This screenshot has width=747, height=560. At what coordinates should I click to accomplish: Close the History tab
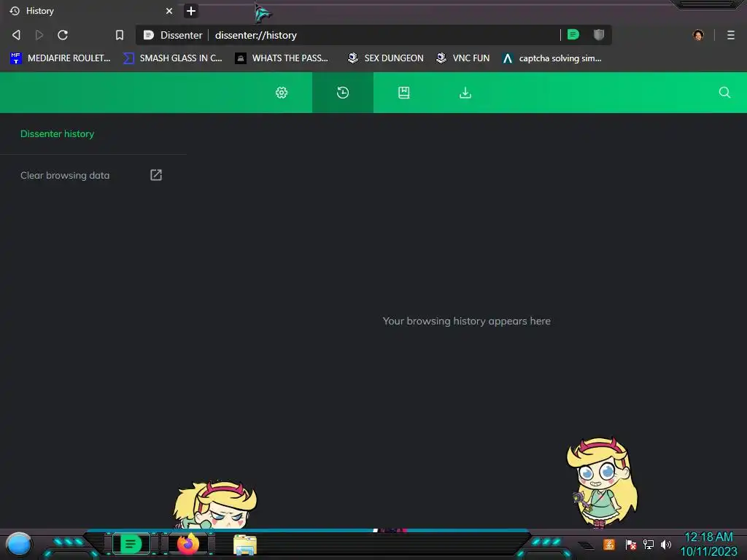[169, 11]
